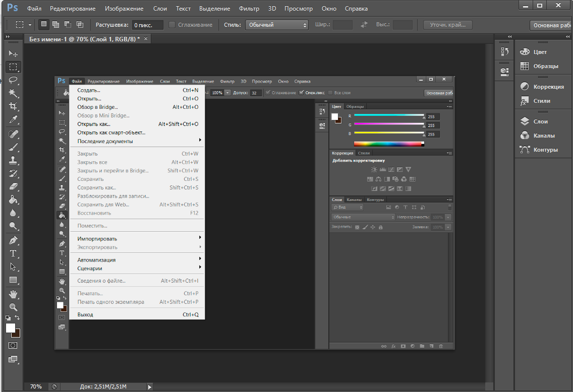
Task: Open the Контуры panel from collapsed dock
Action: pyautogui.click(x=539, y=150)
